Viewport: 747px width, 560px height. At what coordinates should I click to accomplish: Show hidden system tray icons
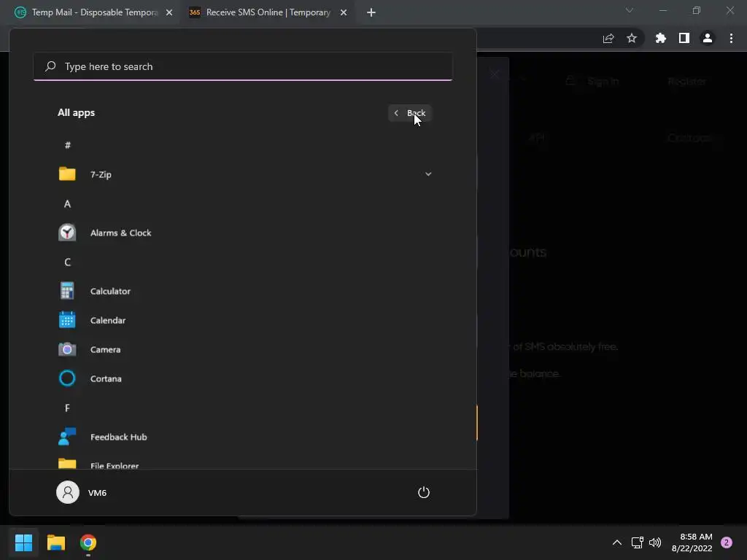616,542
